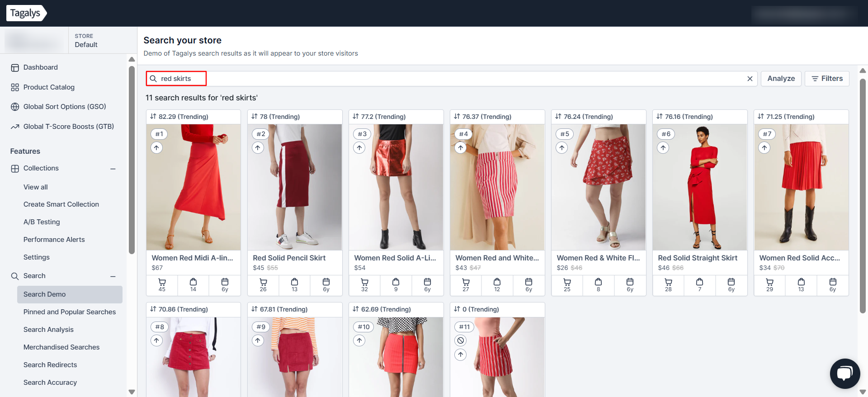Go to Merchandised Searches
This screenshot has width=868, height=397.
[61, 347]
